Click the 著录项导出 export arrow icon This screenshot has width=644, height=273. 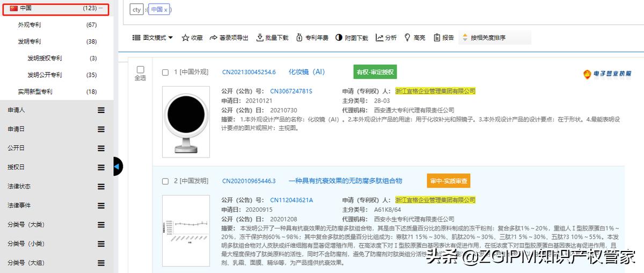(x=214, y=38)
